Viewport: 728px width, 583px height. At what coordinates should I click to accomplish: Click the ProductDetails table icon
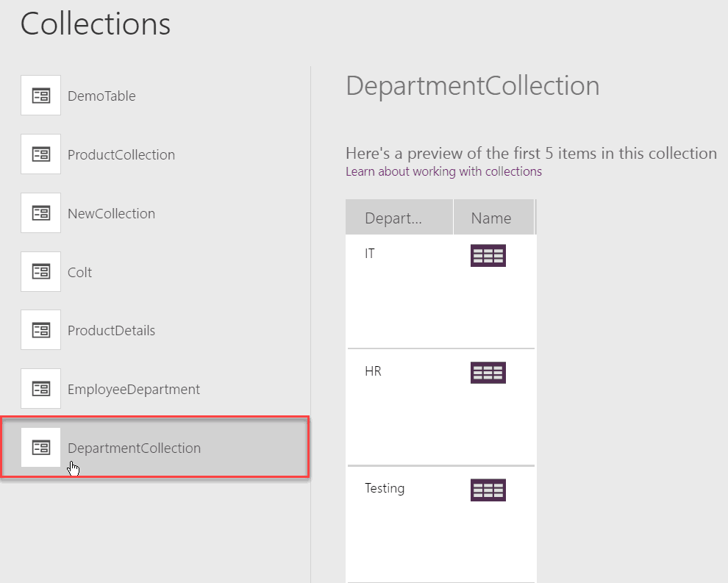click(40, 329)
